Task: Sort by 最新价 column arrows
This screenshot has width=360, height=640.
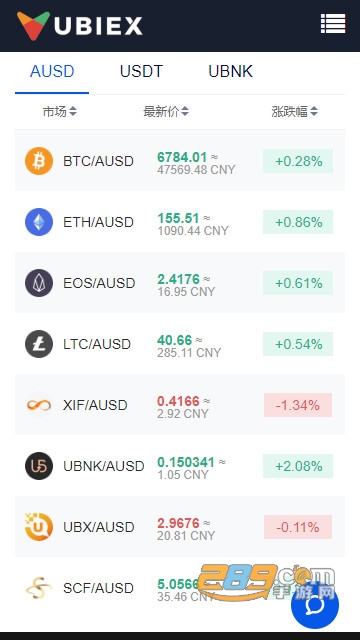Action: click(x=185, y=111)
